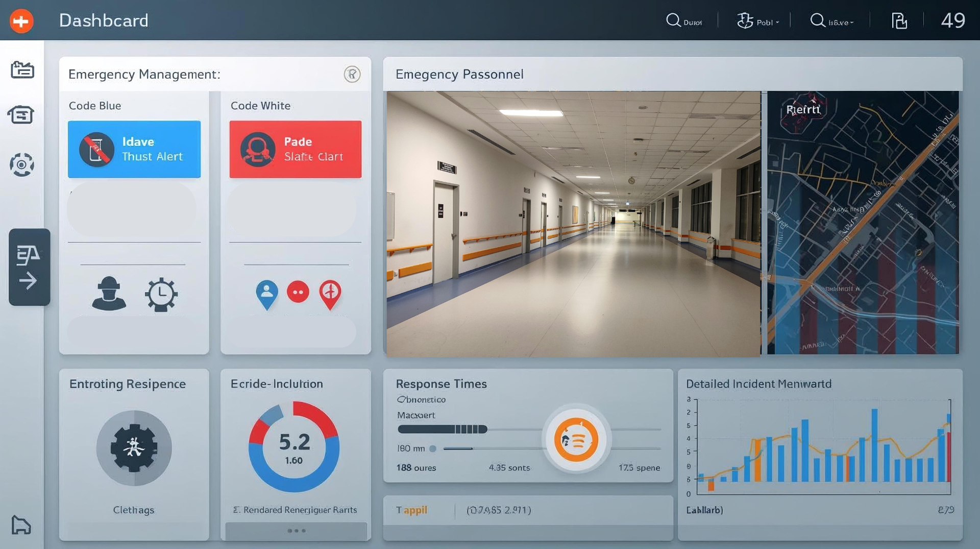
Task: Open the document icon in top bar
Action: tap(899, 21)
